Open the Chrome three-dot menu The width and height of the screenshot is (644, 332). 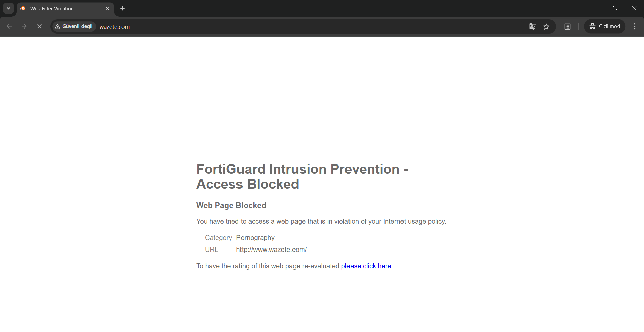[635, 26]
